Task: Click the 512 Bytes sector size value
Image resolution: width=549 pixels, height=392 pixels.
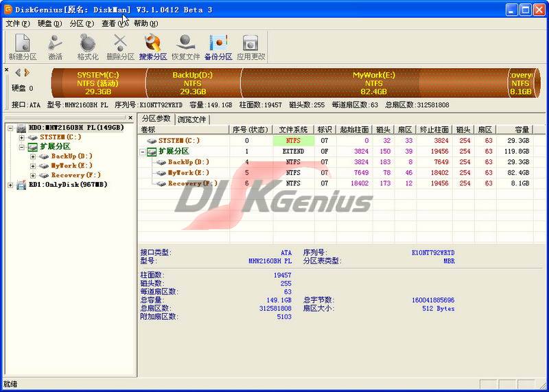Action: click(439, 309)
